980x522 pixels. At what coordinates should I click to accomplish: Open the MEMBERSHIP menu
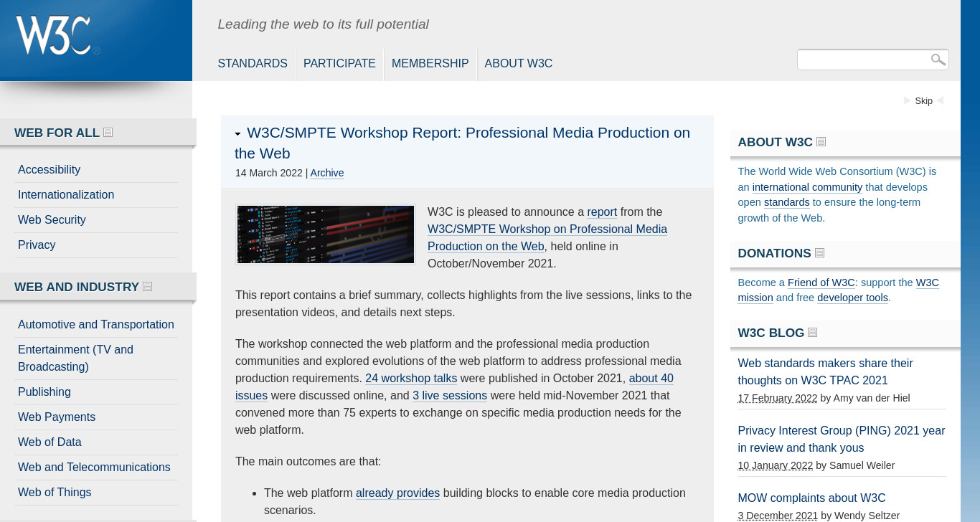(x=430, y=63)
